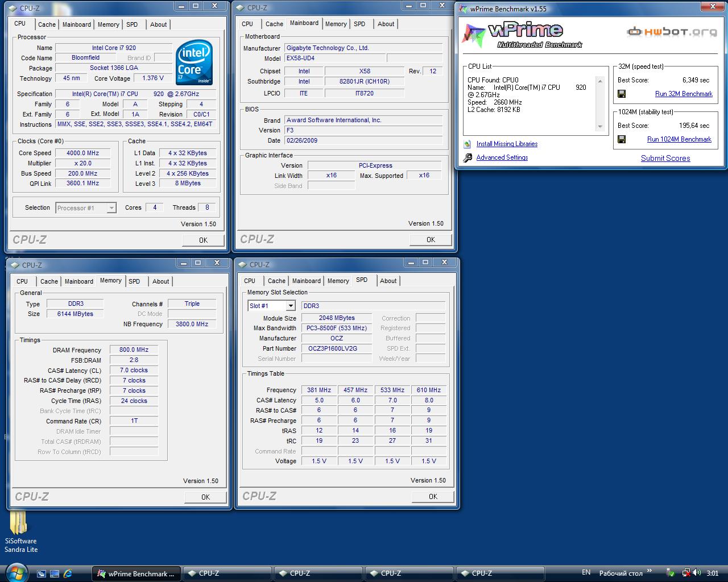728x582 pixels.
Task: Switch to Cache tab in the CPU tab window
Action: click(47, 24)
